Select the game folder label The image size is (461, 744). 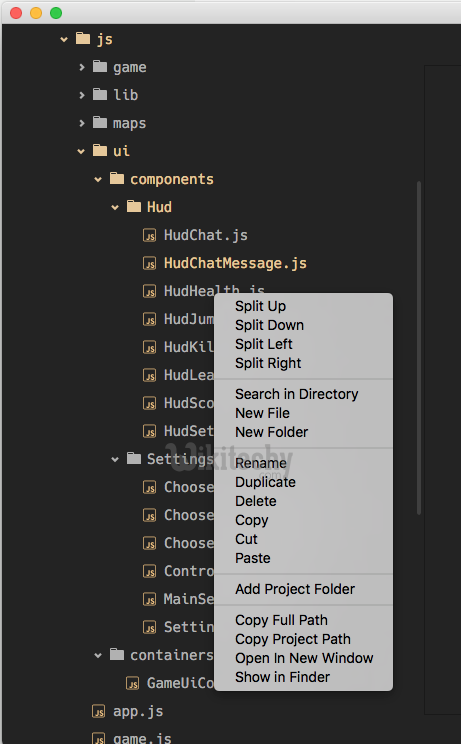tap(129, 68)
